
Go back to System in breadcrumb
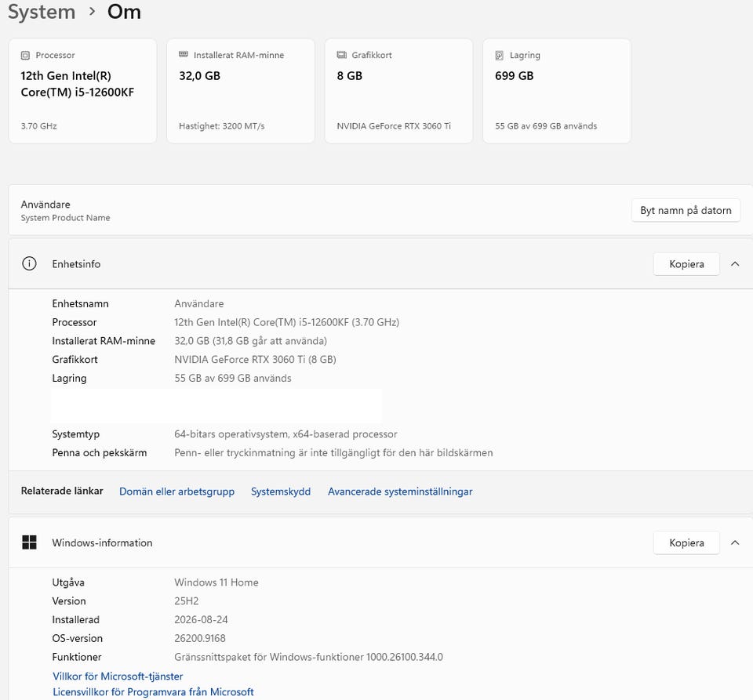42,12
